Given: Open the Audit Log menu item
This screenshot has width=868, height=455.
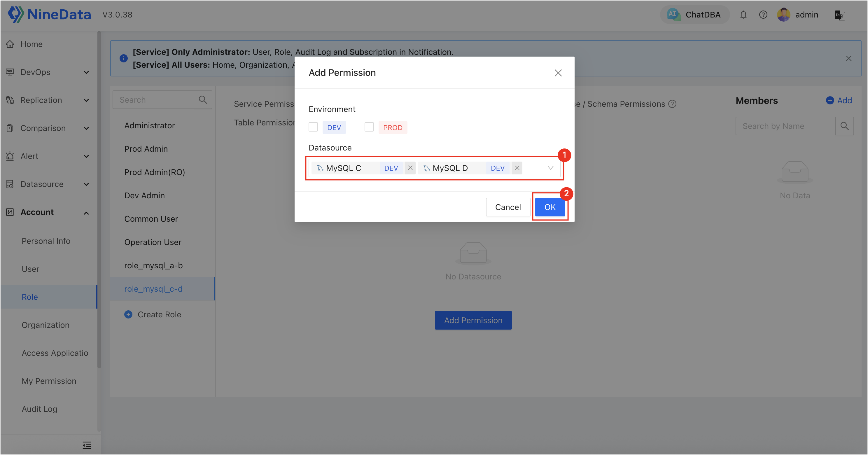Looking at the screenshot, I should tap(39, 409).
